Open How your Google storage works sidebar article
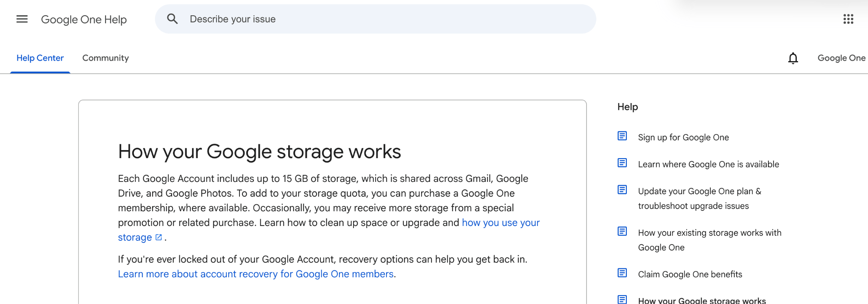 (x=702, y=300)
